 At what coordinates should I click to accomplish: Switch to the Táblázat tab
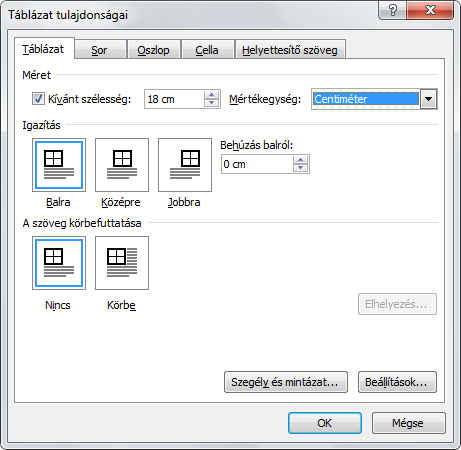[x=44, y=49]
